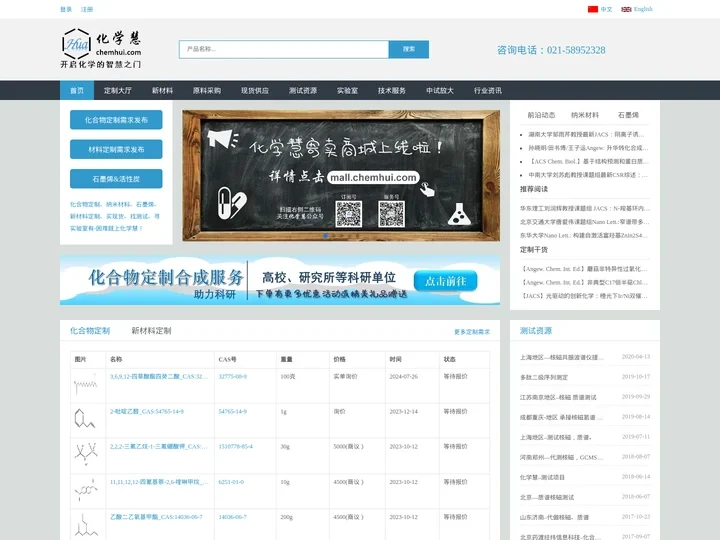Focus the 产品名称 search field
This screenshot has height=540, width=720.
(284, 49)
